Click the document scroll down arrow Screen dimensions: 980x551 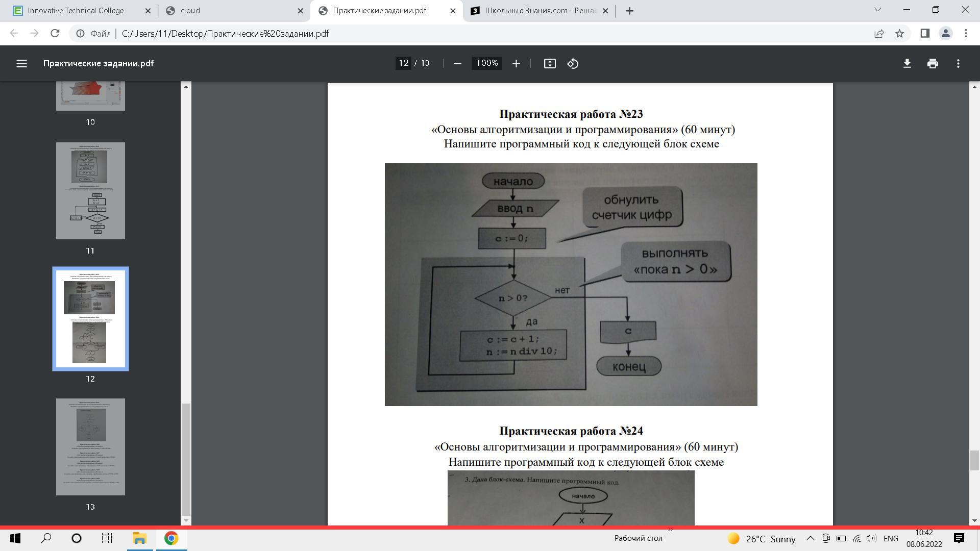coord(974,520)
